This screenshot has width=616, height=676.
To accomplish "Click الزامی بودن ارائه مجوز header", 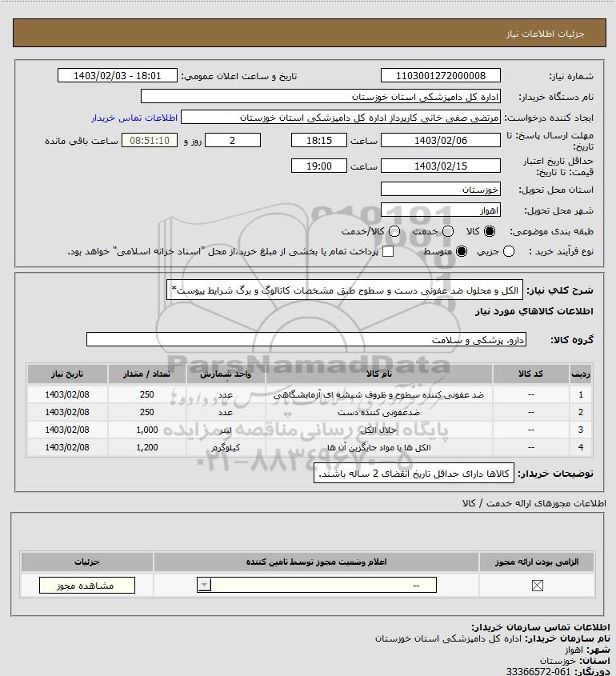I will (537, 562).
